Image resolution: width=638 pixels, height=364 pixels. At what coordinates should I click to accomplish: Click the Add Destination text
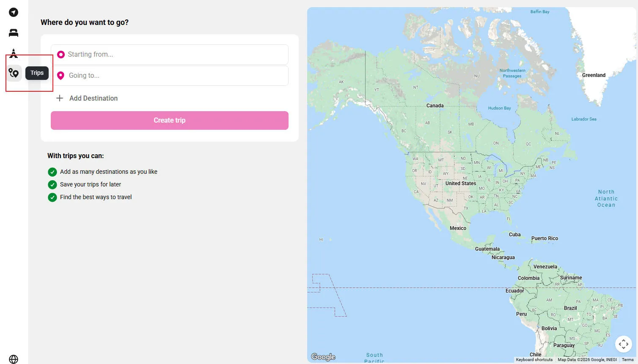(x=93, y=98)
